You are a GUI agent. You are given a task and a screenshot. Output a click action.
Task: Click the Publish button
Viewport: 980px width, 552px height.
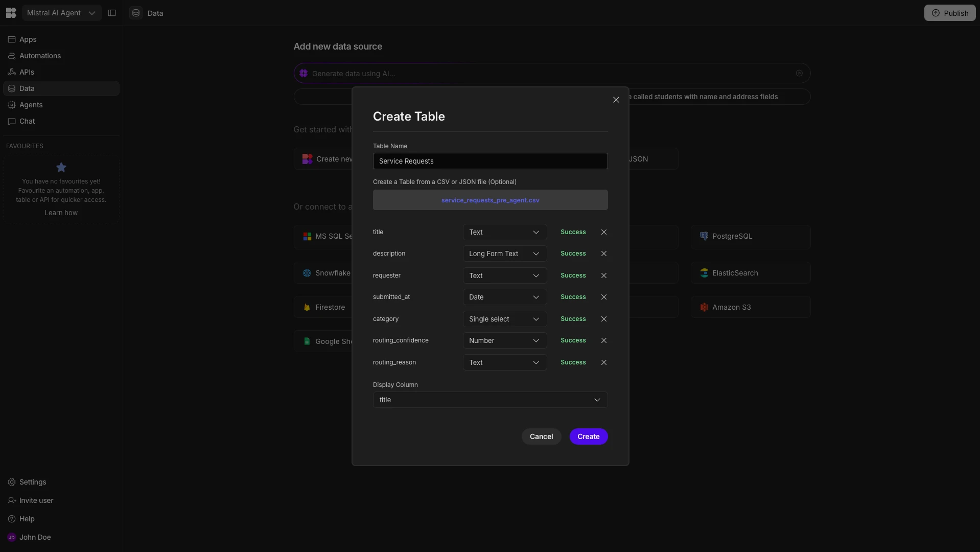coord(950,13)
